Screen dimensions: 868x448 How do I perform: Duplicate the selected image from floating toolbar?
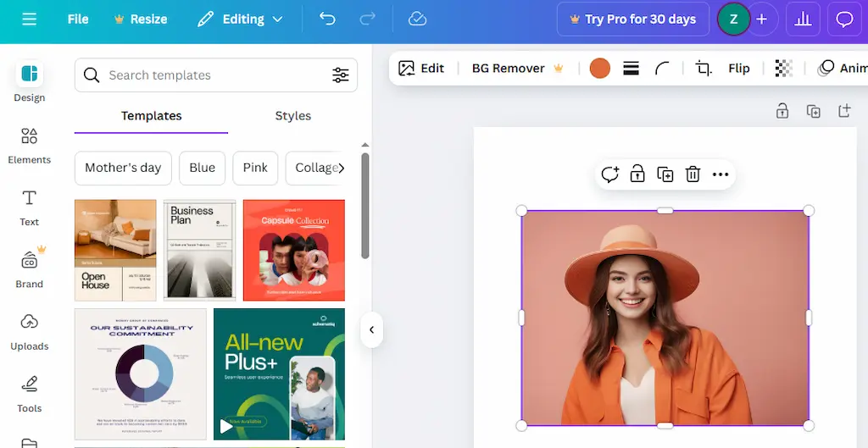coord(665,174)
